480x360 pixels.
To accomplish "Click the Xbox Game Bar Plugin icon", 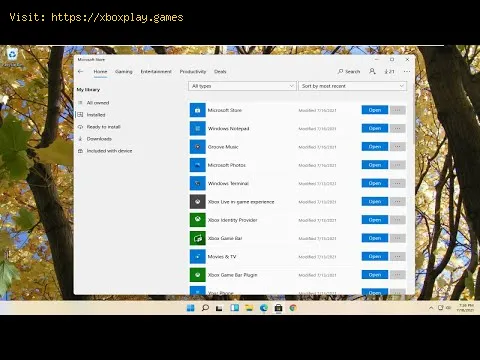I will point(198,275).
